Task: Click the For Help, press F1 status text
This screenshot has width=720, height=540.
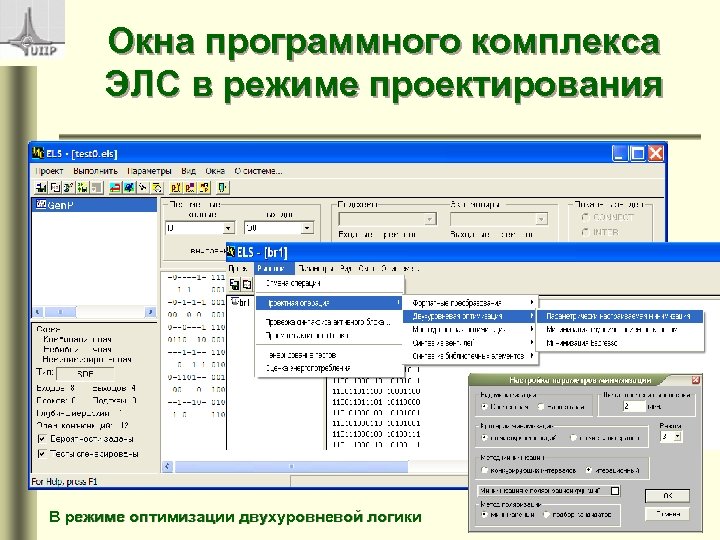Action: [x=64, y=482]
